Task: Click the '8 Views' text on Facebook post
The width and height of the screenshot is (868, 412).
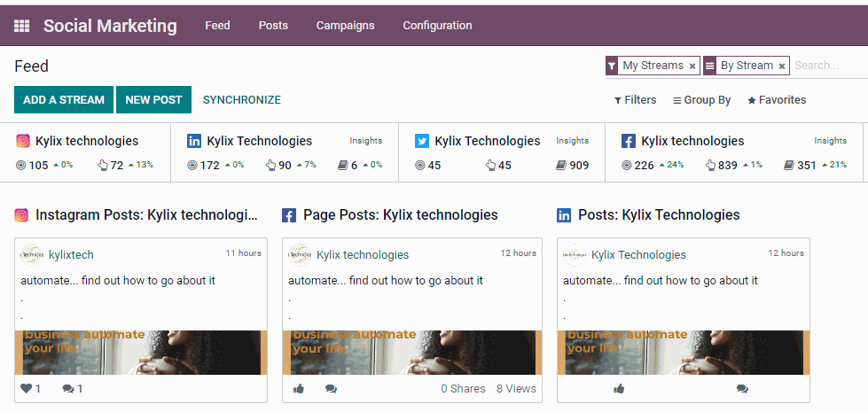Action: (x=517, y=389)
